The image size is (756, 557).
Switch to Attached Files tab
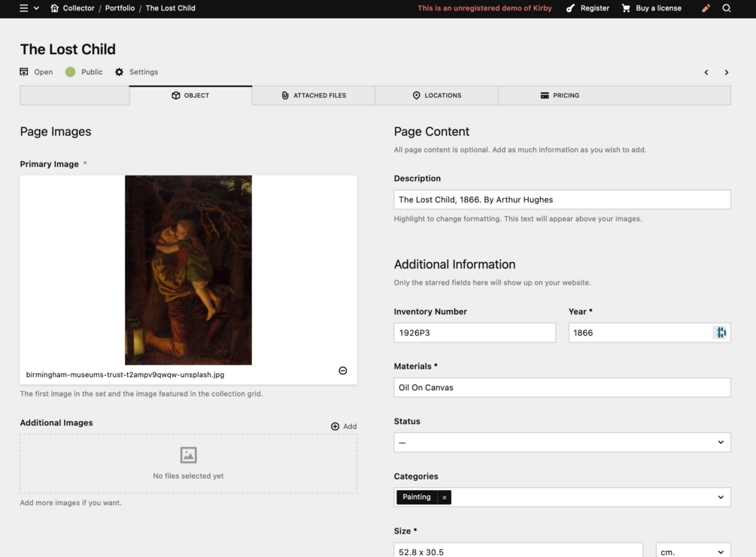(x=314, y=96)
